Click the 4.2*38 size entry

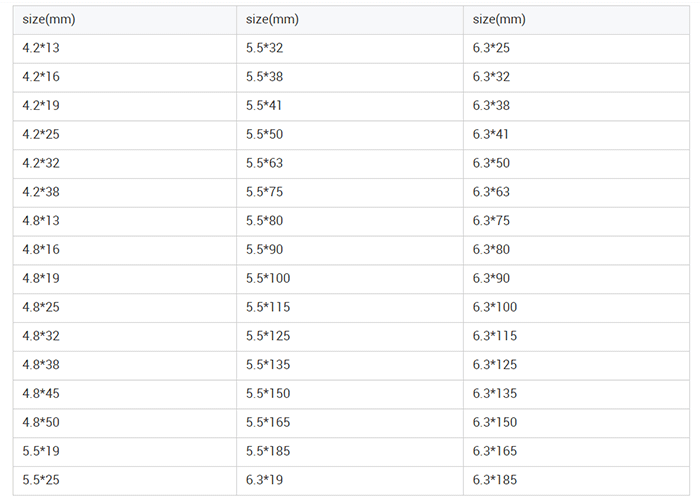(x=42, y=192)
